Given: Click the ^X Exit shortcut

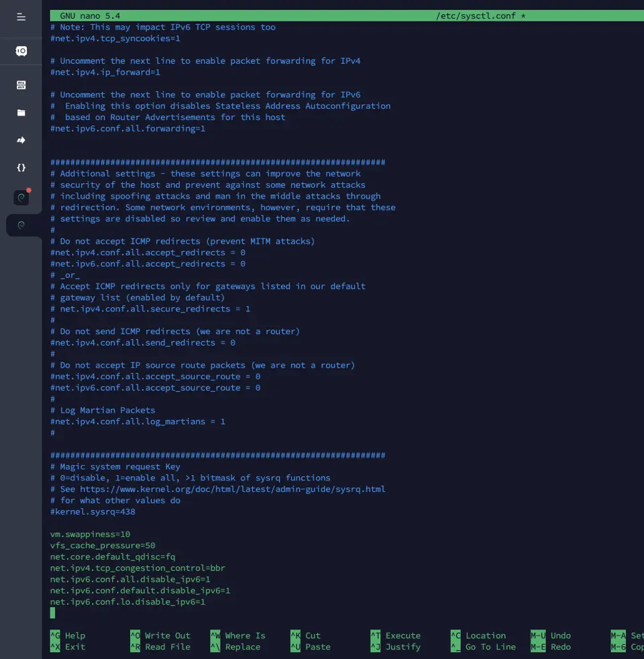Looking at the screenshot, I should (68, 647).
